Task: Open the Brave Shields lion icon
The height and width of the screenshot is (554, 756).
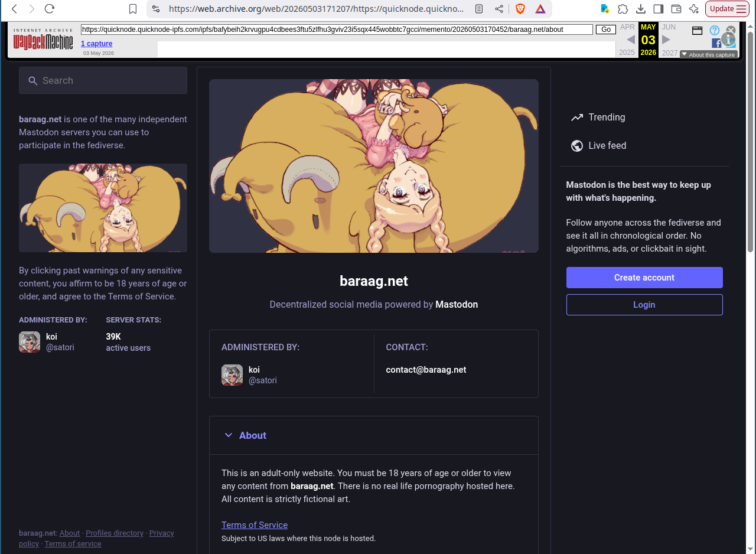Action: tap(520, 9)
